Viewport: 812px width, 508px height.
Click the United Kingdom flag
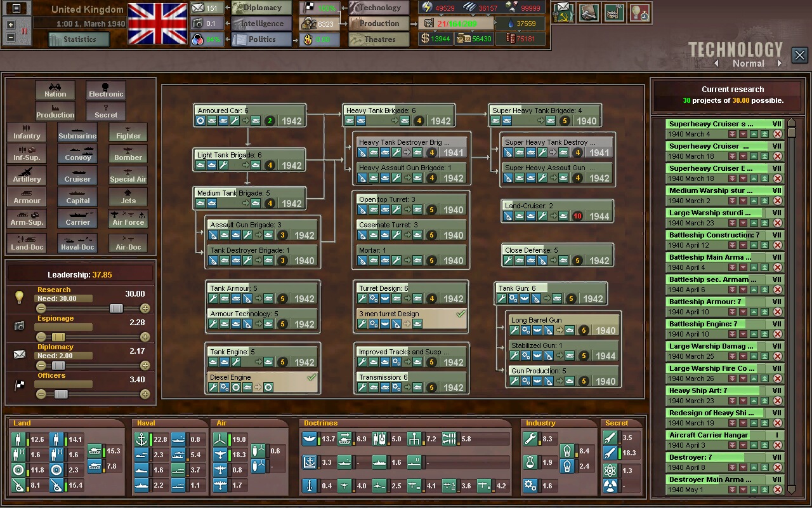coord(157,23)
